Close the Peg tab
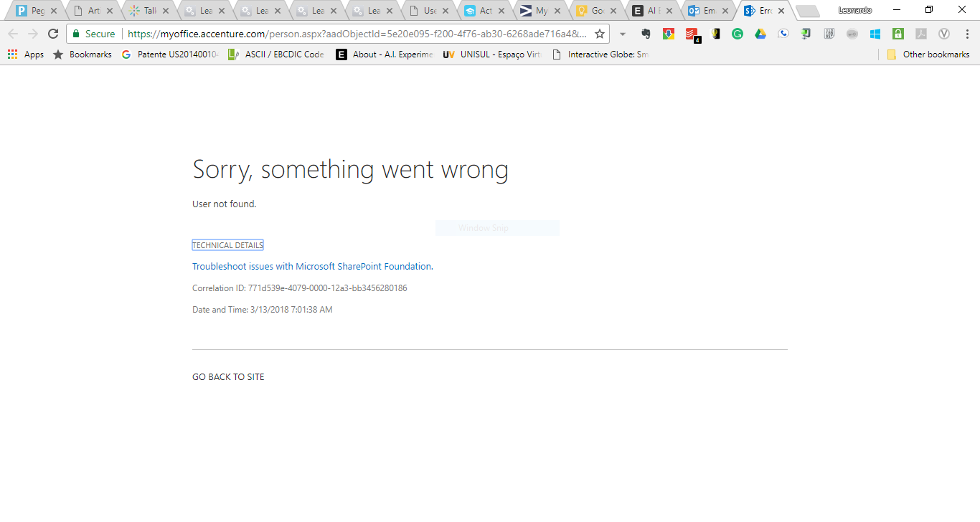Viewport: 980px width, 522px height. (x=54, y=11)
